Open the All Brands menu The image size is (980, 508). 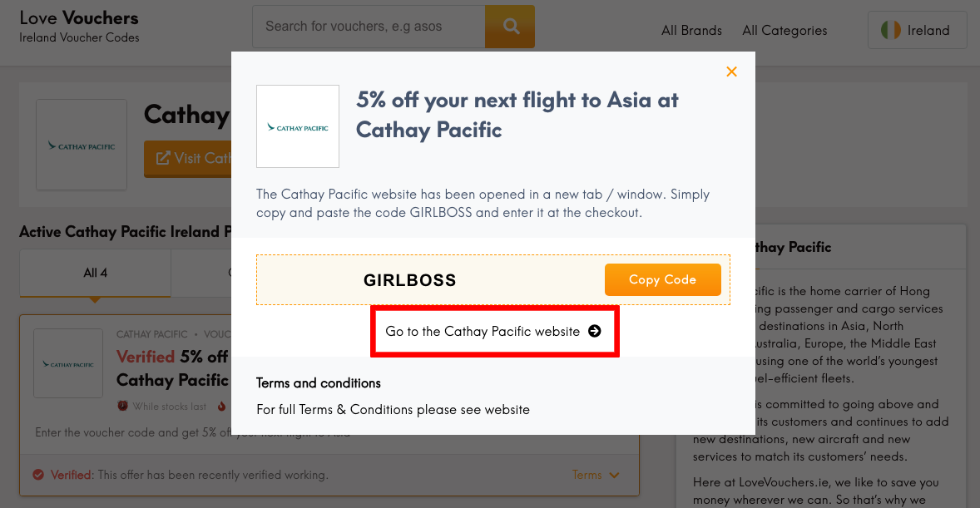pos(691,30)
